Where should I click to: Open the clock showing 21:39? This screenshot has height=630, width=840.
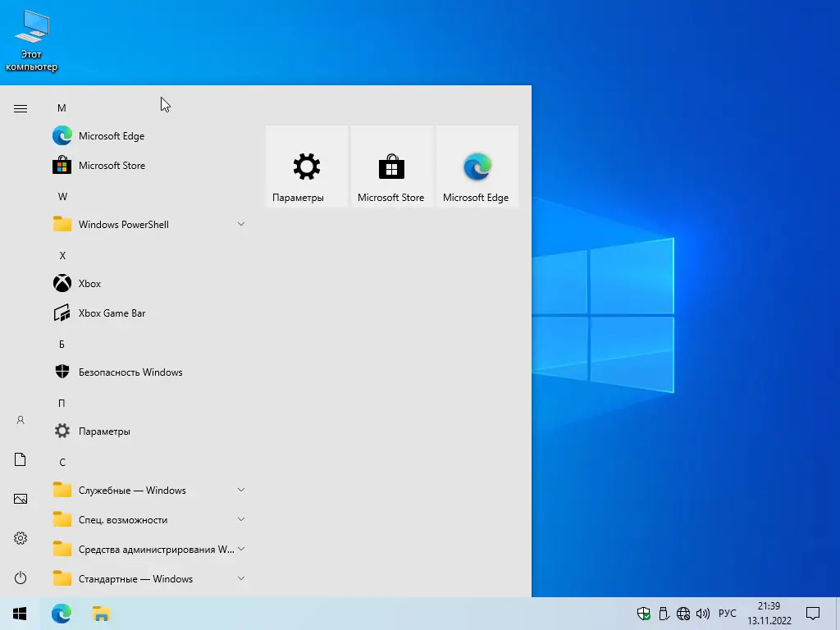pos(769,614)
